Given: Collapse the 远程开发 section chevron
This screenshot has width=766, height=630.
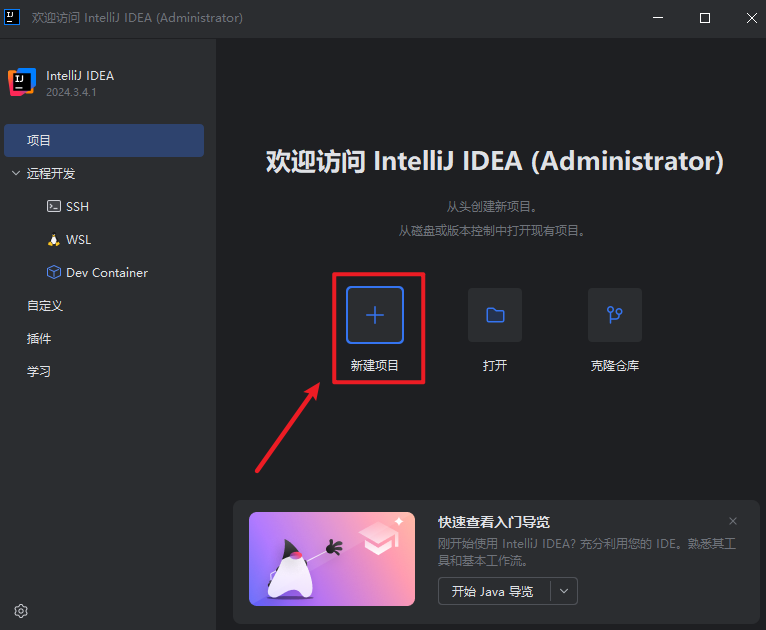Looking at the screenshot, I should click(x=16, y=174).
